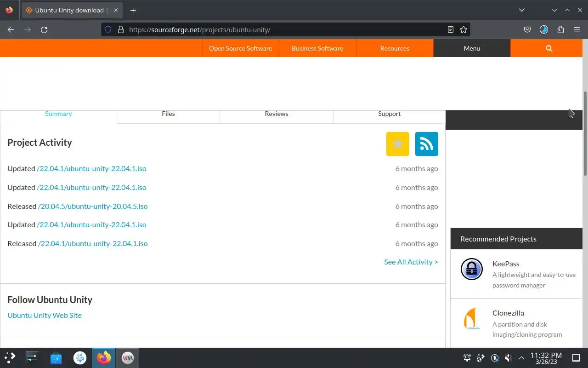Click the show desktop icon at taskbar end
The width and height of the screenshot is (588, 368).
(x=576, y=358)
